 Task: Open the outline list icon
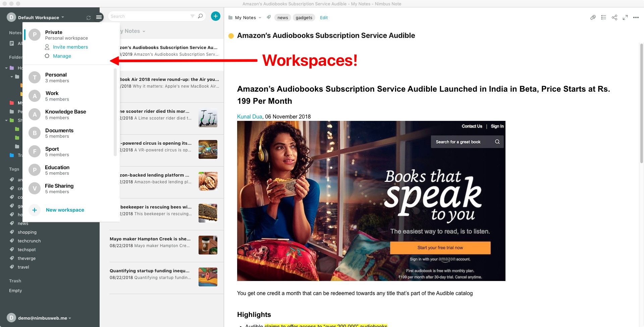coord(604,17)
